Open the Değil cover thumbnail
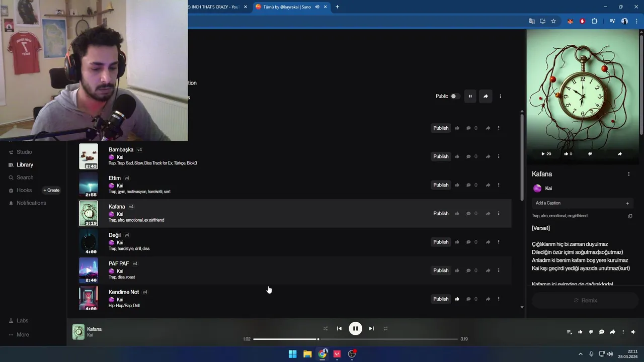644x362 pixels. tap(89, 242)
